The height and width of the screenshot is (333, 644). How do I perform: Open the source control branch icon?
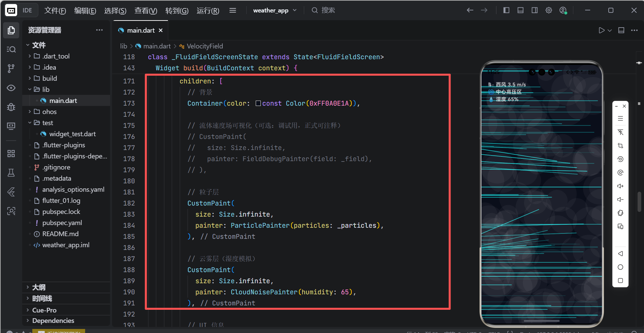(11, 69)
